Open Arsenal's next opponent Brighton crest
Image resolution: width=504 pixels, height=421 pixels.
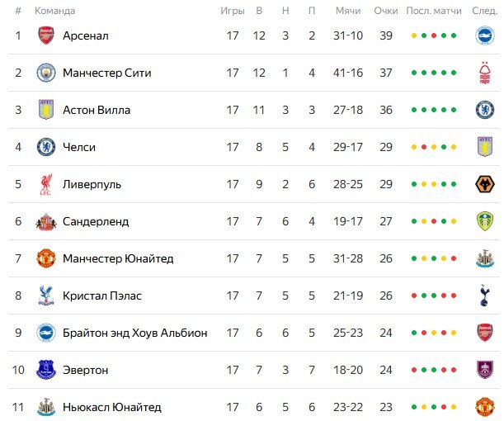click(x=484, y=35)
